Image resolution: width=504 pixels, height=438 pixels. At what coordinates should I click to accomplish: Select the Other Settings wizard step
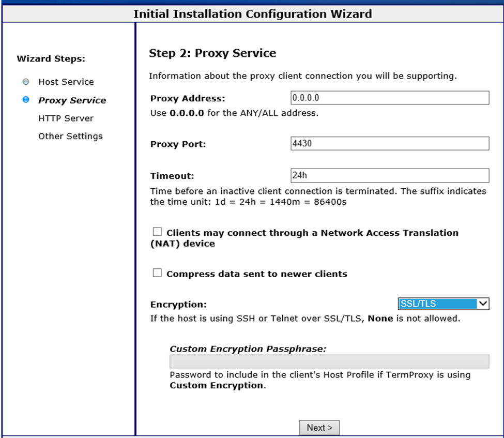click(x=70, y=136)
